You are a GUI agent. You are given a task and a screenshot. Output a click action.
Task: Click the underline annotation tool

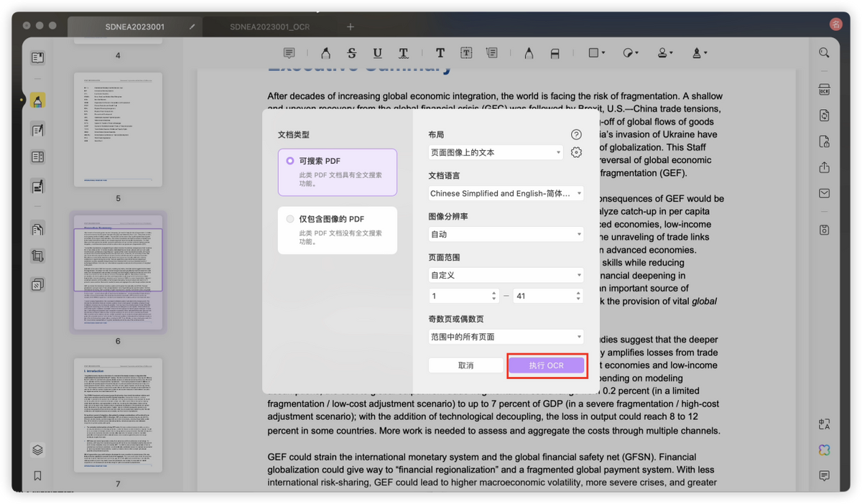(377, 53)
